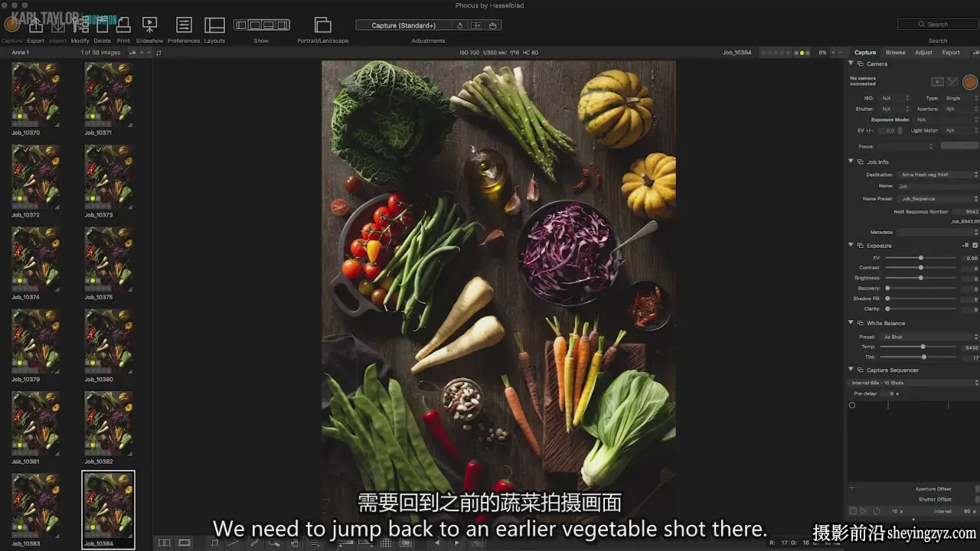This screenshot has width=980, height=551.
Task: Open the Metadata dropdown
Action: (937, 232)
